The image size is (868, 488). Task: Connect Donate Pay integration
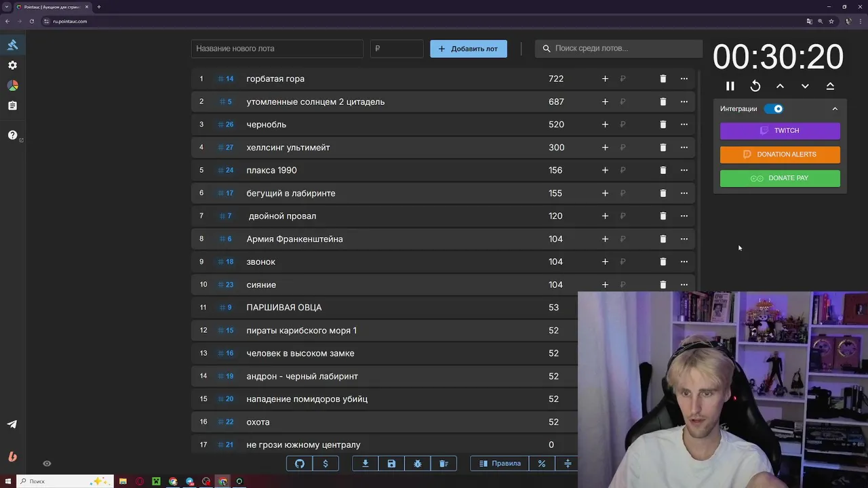point(780,178)
